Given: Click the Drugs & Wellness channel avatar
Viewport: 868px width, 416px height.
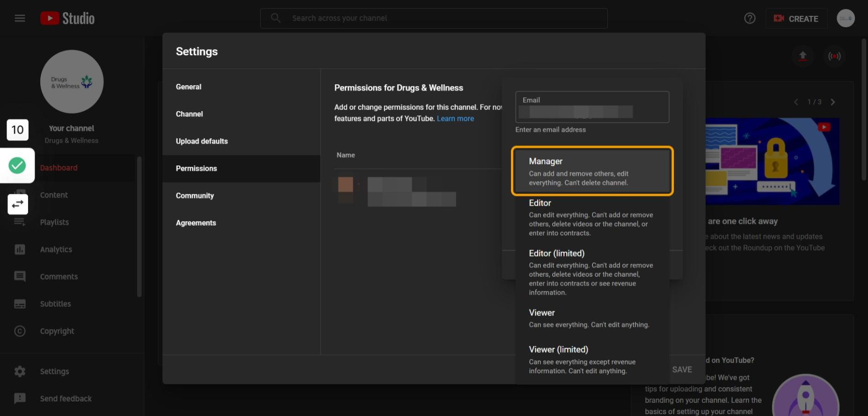Looking at the screenshot, I should 72,82.
